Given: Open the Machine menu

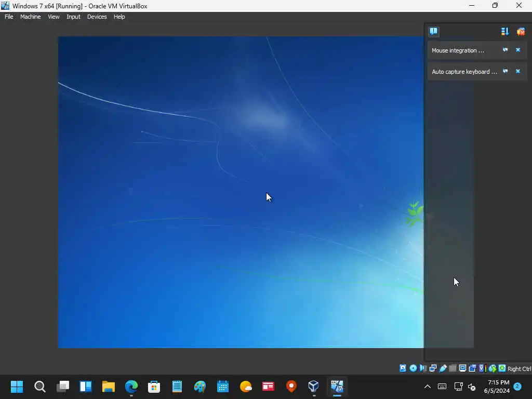Looking at the screenshot, I should (30, 17).
